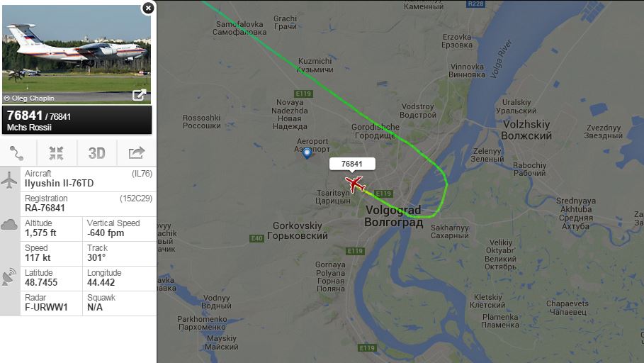Click the Oleg Chaplin photo credit
This screenshot has height=363, width=644.
click(x=29, y=99)
